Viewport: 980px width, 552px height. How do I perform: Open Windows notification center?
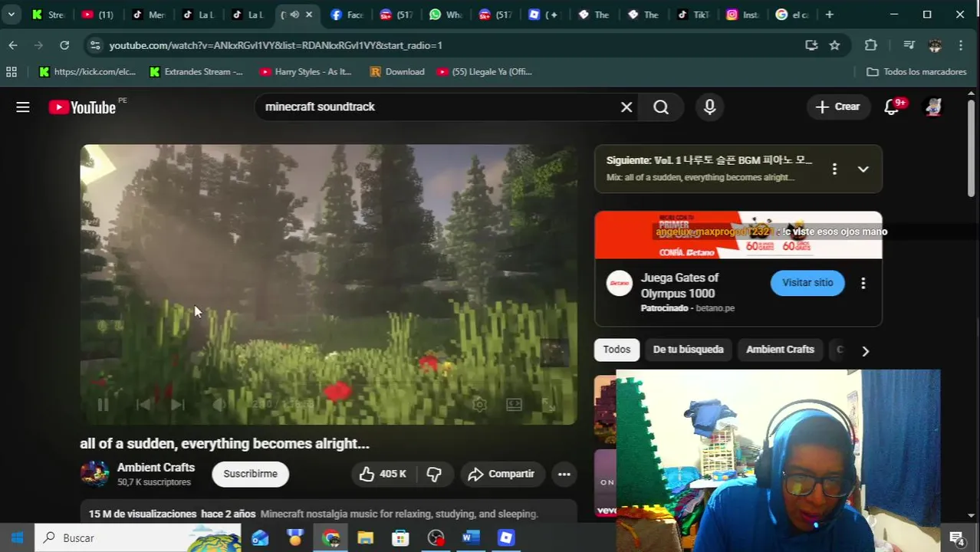click(956, 538)
